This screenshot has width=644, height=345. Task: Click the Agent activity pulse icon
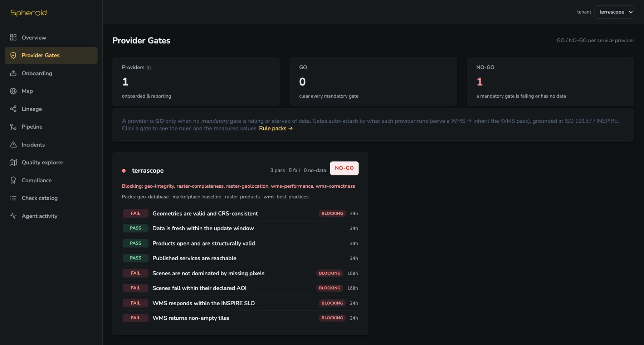point(13,216)
